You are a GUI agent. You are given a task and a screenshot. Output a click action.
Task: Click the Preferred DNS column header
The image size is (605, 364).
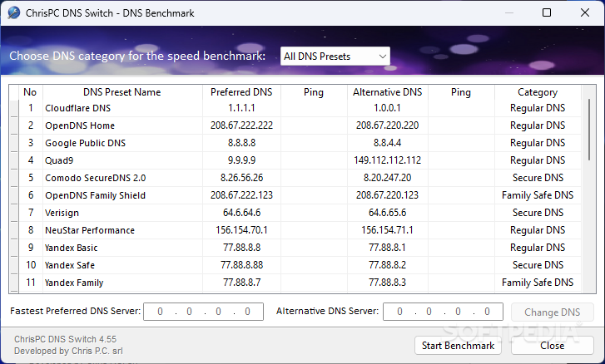(241, 92)
